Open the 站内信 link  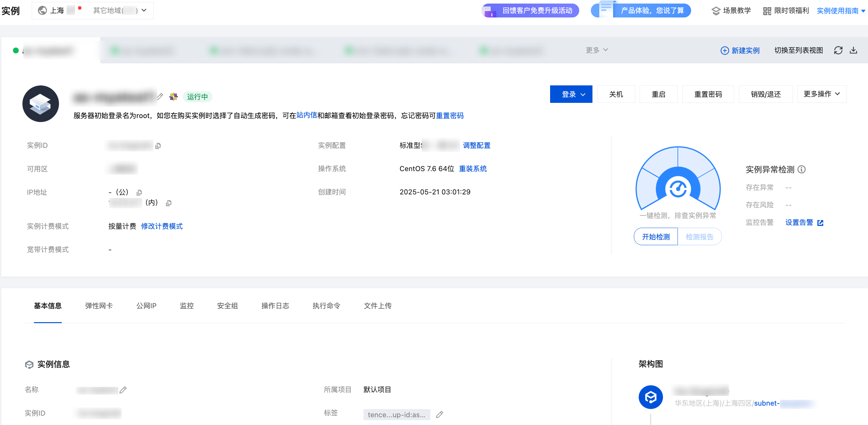coord(307,115)
